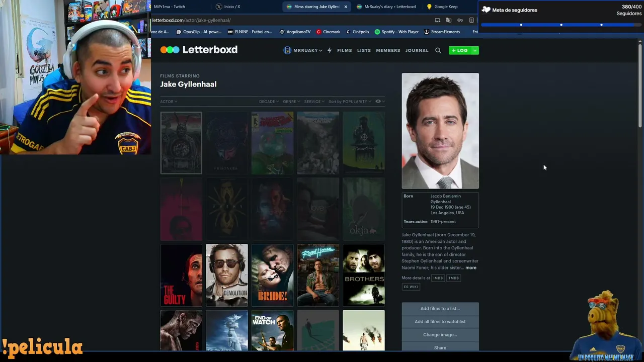The height and width of the screenshot is (362, 644).
Task: Go to the Lists menu
Action: (364, 50)
